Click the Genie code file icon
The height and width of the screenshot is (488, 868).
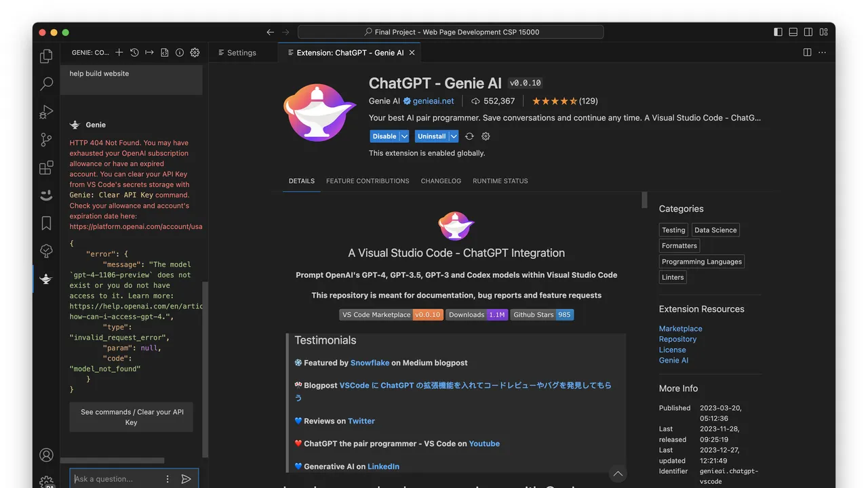[165, 52]
